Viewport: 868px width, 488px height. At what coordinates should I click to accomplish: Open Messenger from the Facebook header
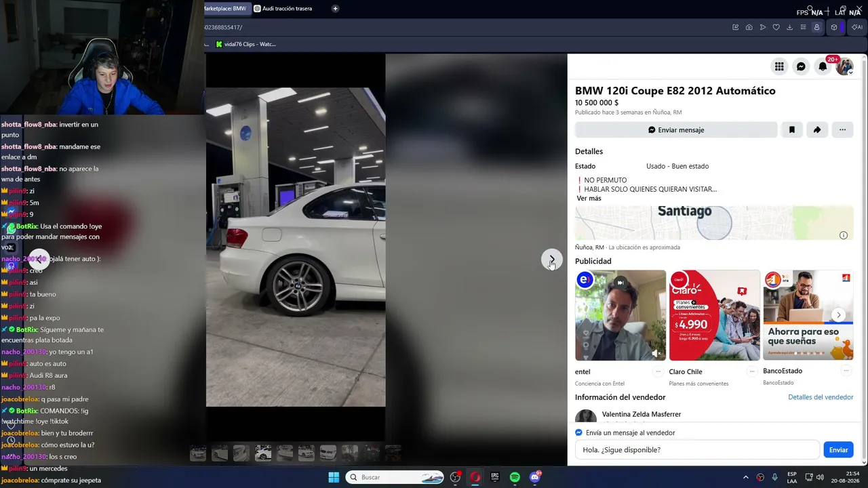801,66
